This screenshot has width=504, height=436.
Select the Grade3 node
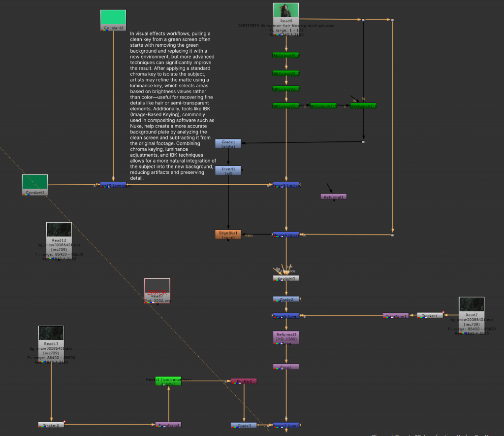244,425
